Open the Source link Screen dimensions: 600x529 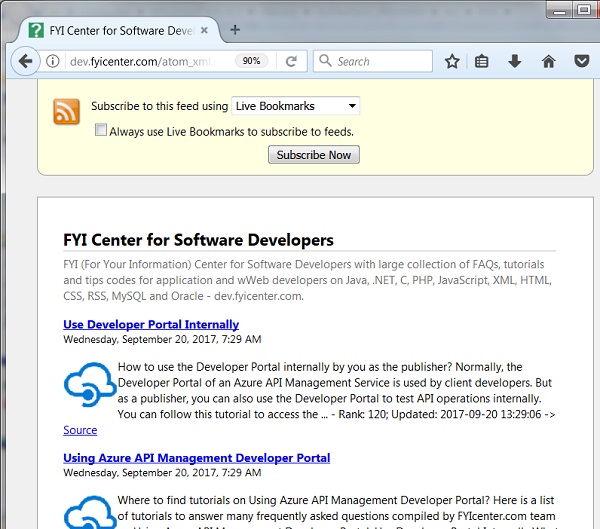(x=80, y=430)
